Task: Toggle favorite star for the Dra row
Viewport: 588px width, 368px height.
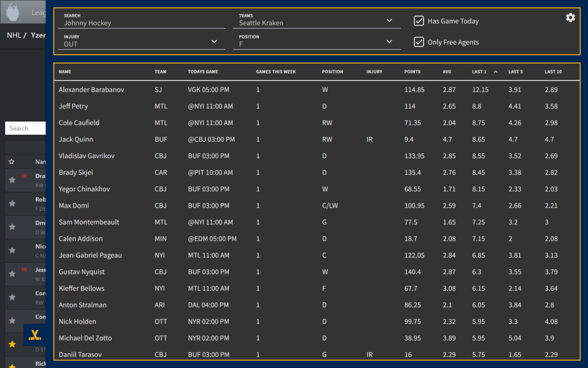Action: (x=12, y=180)
